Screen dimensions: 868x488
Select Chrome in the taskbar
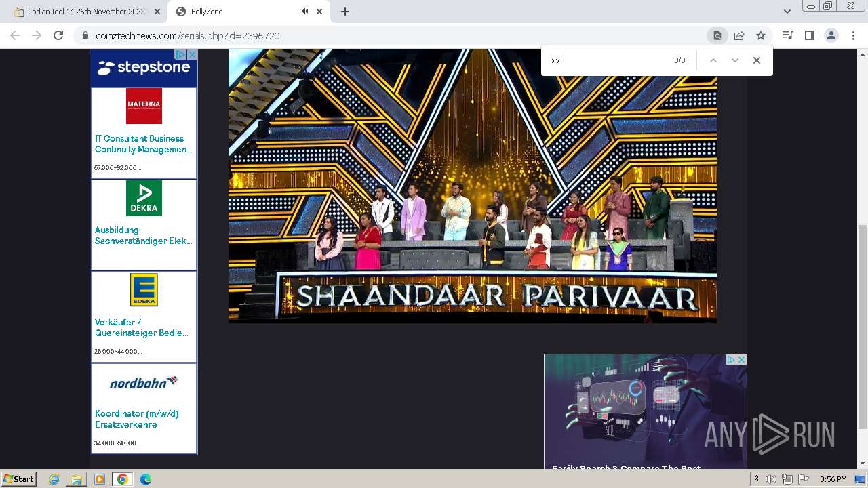click(123, 479)
